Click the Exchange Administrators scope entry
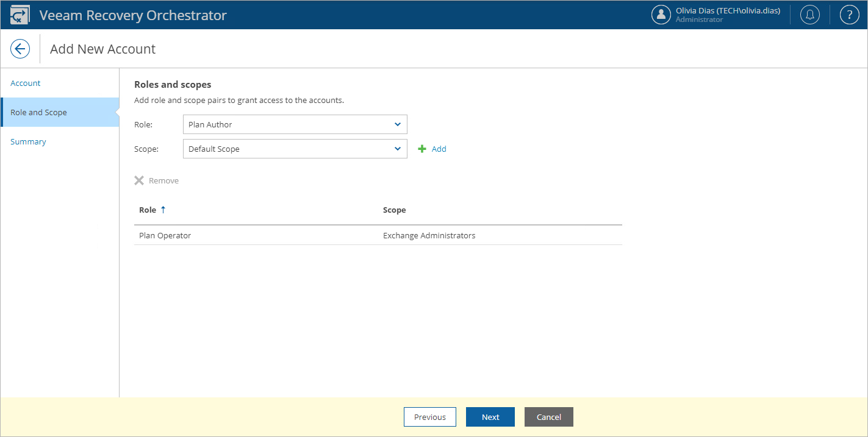868x437 pixels. tap(429, 235)
